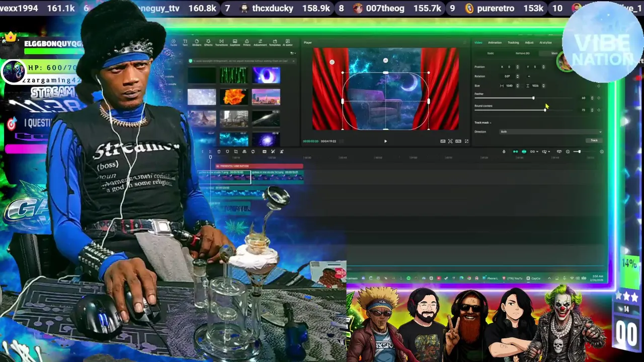Toggle the Feather keyframe diamond
The height and width of the screenshot is (362, 644).
[599, 98]
